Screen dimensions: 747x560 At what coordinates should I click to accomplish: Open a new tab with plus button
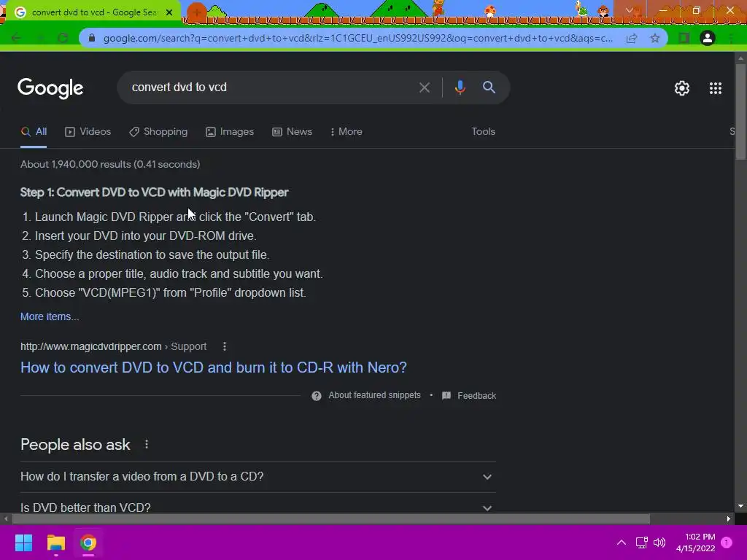pyautogui.click(x=197, y=12)
